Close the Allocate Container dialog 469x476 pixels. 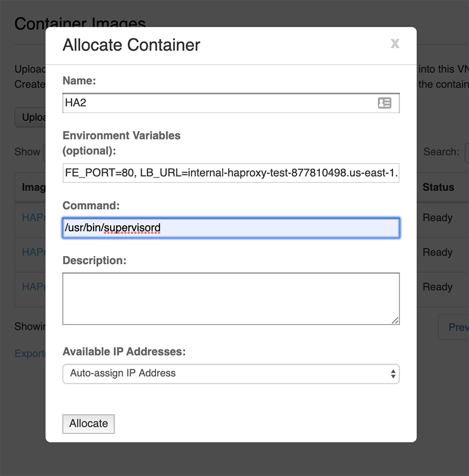[395, 44]
